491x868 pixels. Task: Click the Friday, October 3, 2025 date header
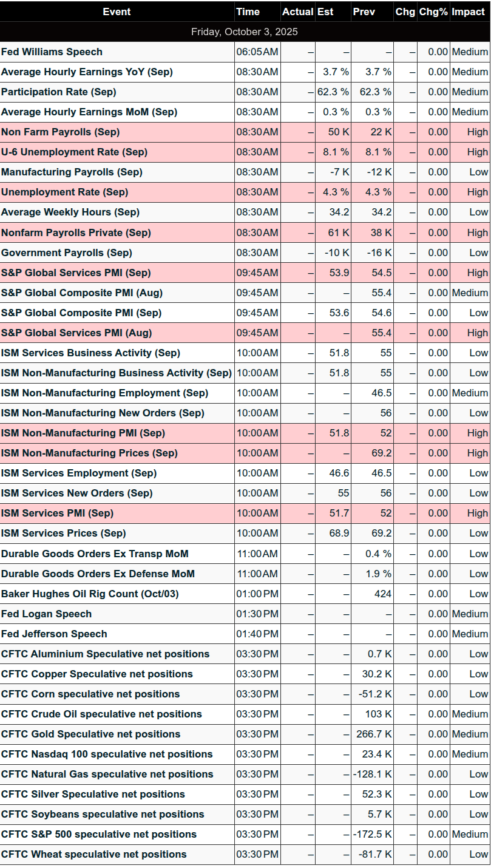pyautogui.click(x=245, y=32)
